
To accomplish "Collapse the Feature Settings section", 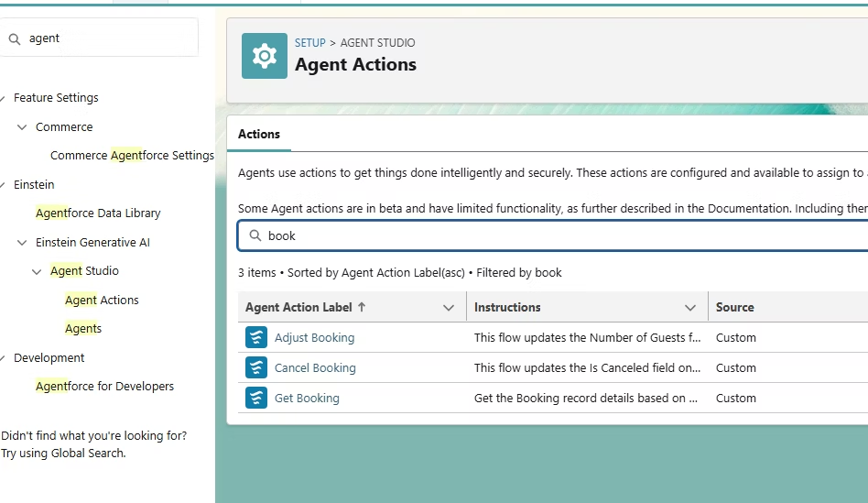I will click(x=3, y=98).
